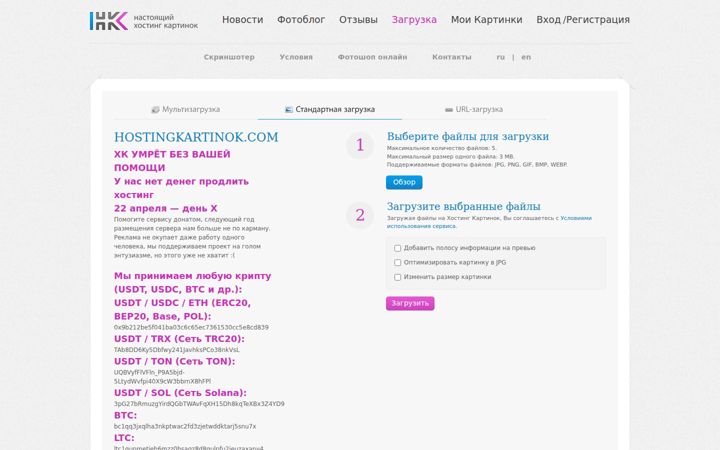Viewport: 720px width, 450px height.
Task: Click 'USDT / TRX (Сеть TRC20):' label
Action: coord(179,339)
